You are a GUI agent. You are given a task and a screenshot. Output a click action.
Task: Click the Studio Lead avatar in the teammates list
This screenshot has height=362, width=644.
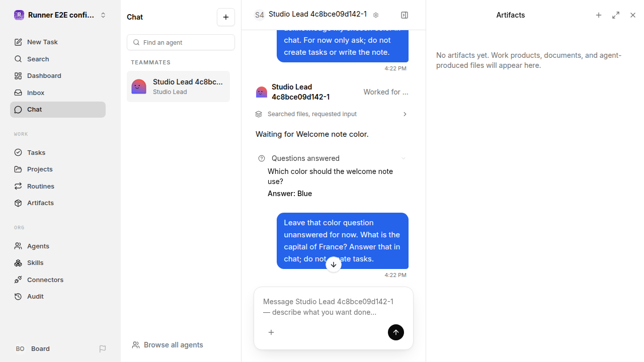tap(139, 86)
